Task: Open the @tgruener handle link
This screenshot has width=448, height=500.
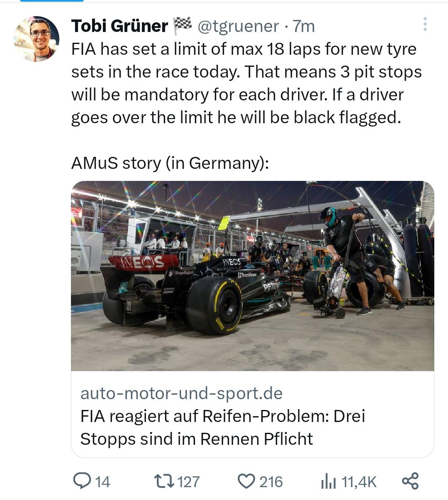Action: (238, 27)
